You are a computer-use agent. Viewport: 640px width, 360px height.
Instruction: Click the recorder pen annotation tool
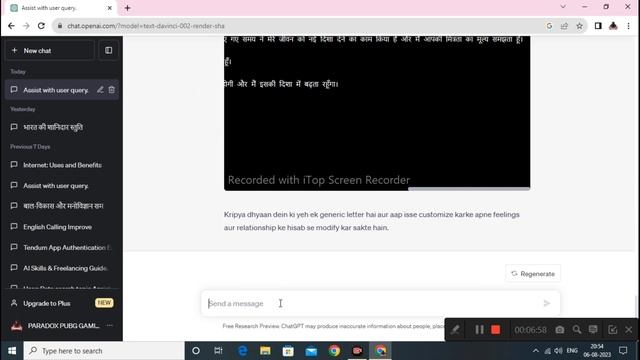coord(455,330)
